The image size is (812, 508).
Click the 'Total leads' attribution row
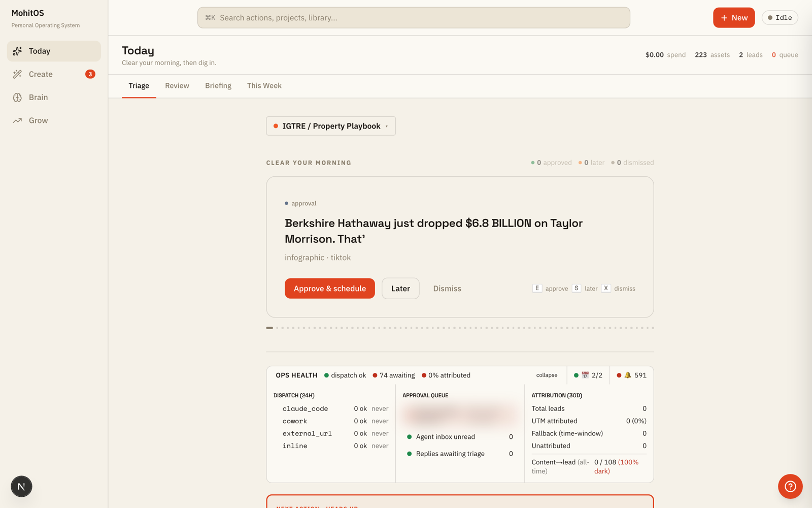pos(589,408)
